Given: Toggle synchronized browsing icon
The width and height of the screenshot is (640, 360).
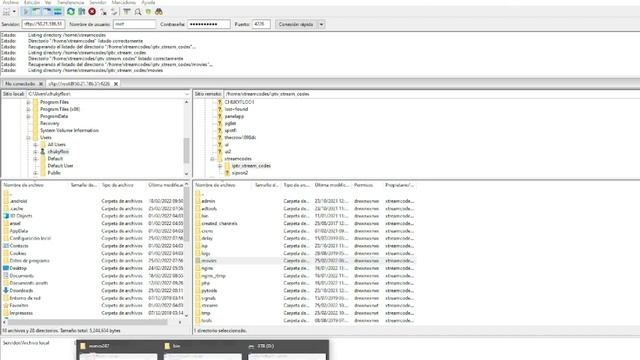Looking at the screenshot, I should (x=148, y=12).
